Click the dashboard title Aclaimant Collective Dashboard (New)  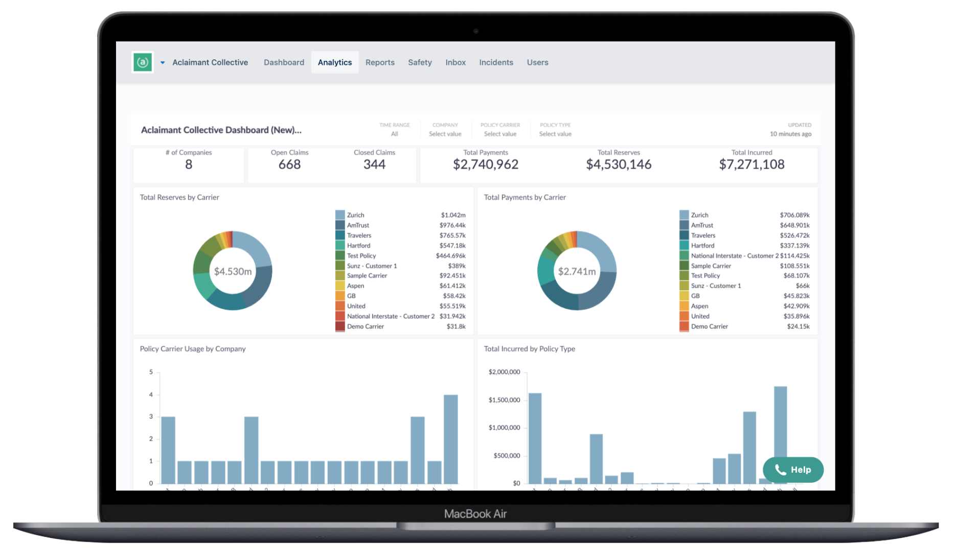pyautogui.click(x=222, y=130)
